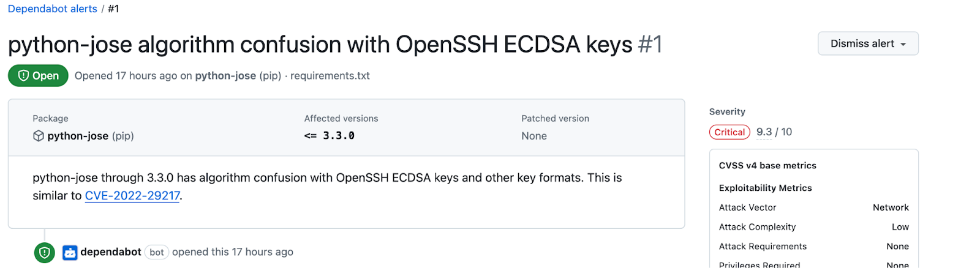Click the 9.3 severity score

764,132
